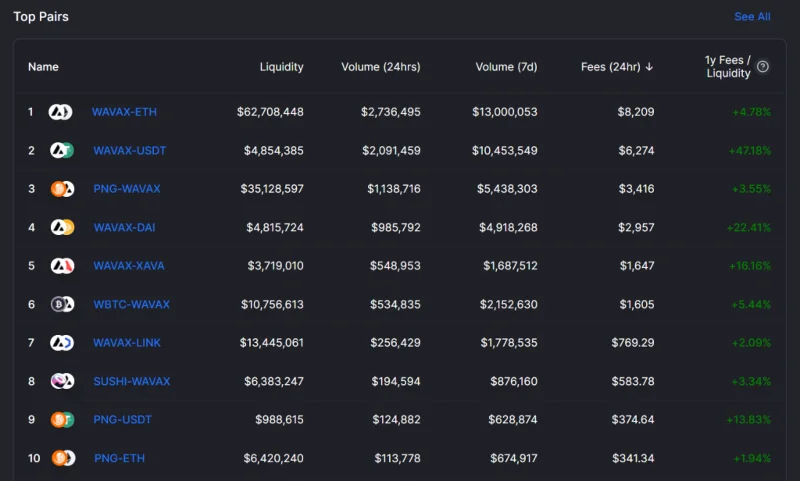
Task: Click 7d volume value $4,918,268
Action: coord(508,227)
